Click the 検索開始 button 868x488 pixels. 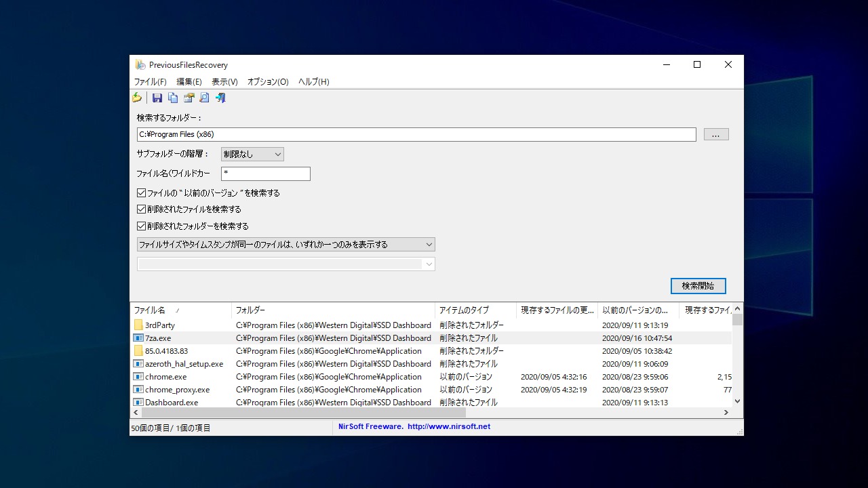[x=698, y=286]
